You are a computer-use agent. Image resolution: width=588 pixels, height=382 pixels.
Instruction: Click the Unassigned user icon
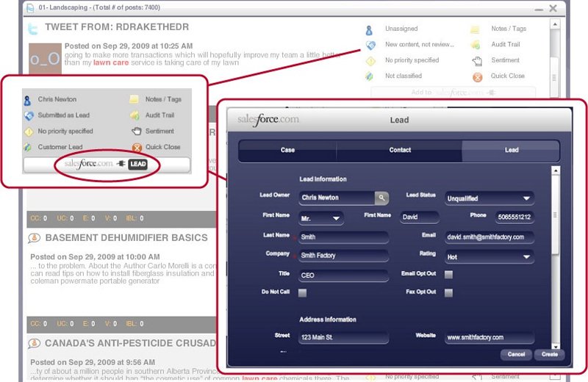pyautogui.click(x=369, y=30)
